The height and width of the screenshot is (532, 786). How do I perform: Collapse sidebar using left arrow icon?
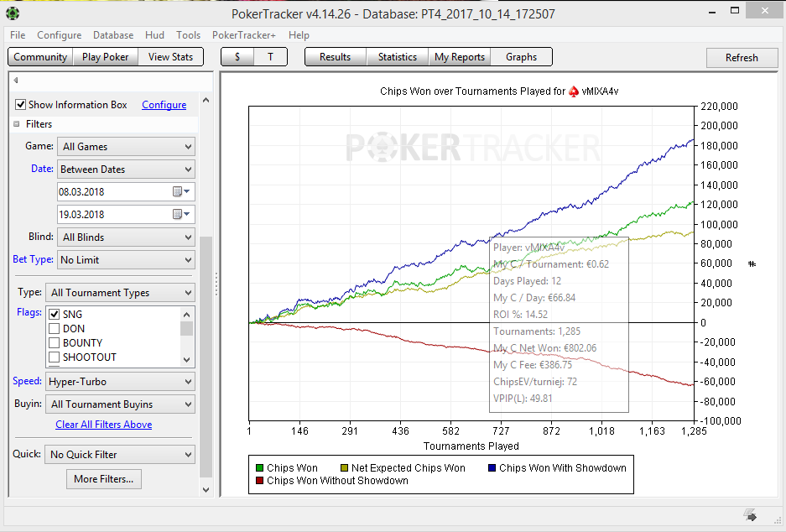click(16, 81)
